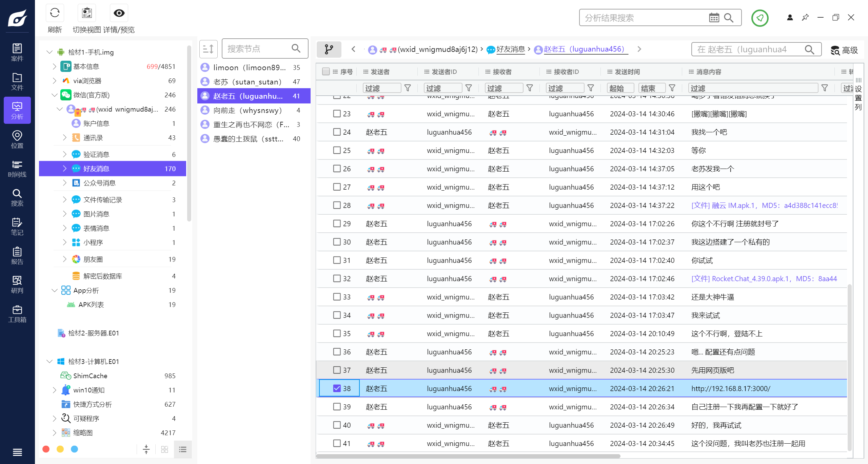Image resolution: width=868 pixels, height=464 pixels.
Task: Expand the 基本信息 tree node
Action: [54, 66]
